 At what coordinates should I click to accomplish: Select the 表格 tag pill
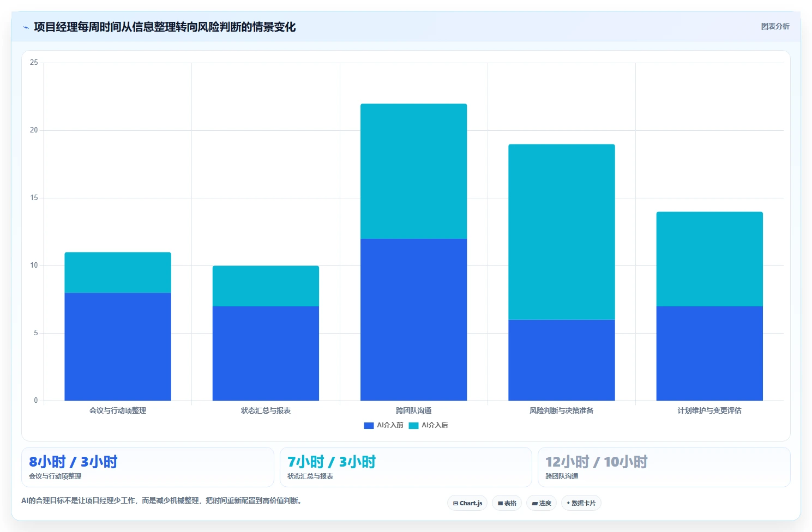(507, 503)
